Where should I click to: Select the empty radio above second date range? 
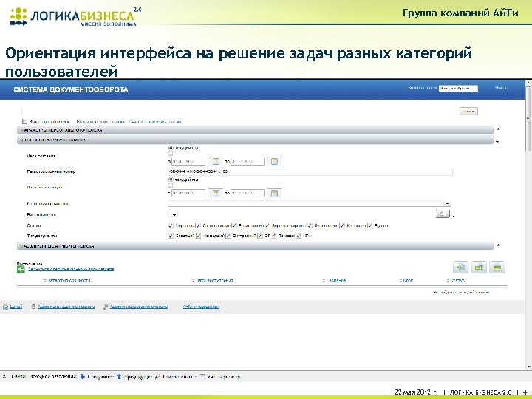[171, 185]
